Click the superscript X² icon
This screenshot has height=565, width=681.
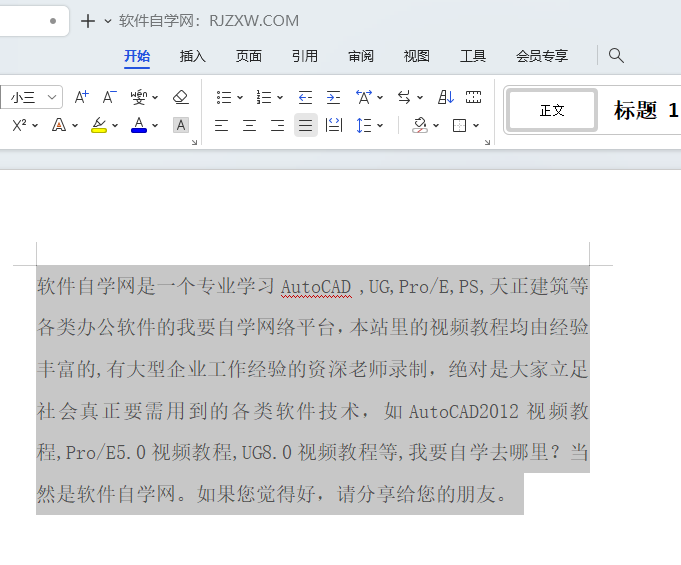click(x=19, y=126)
